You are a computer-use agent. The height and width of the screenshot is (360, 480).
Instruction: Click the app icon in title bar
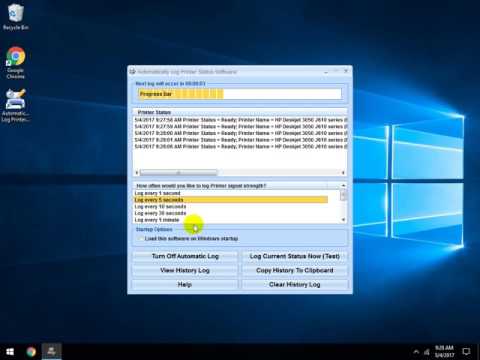pos(132,72)
